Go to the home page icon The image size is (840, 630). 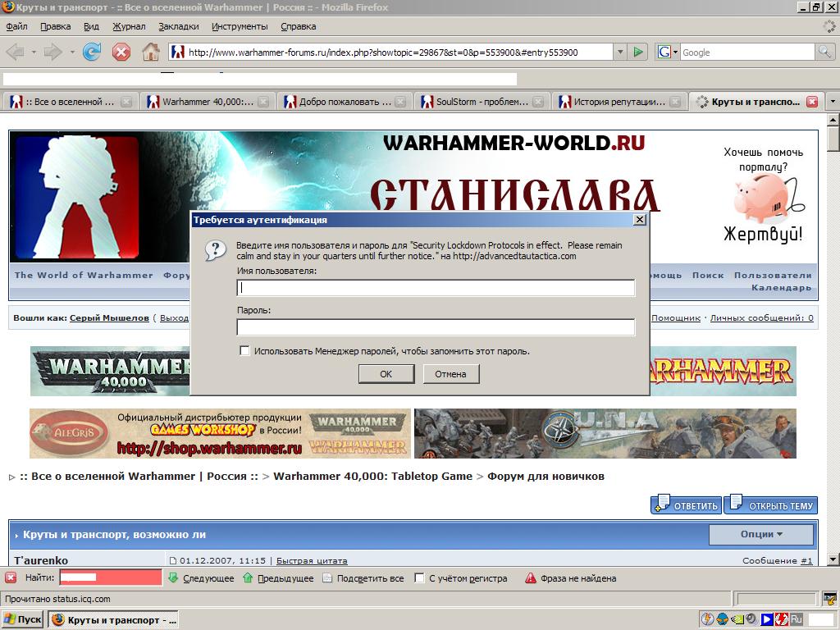[x=151, y=52]
